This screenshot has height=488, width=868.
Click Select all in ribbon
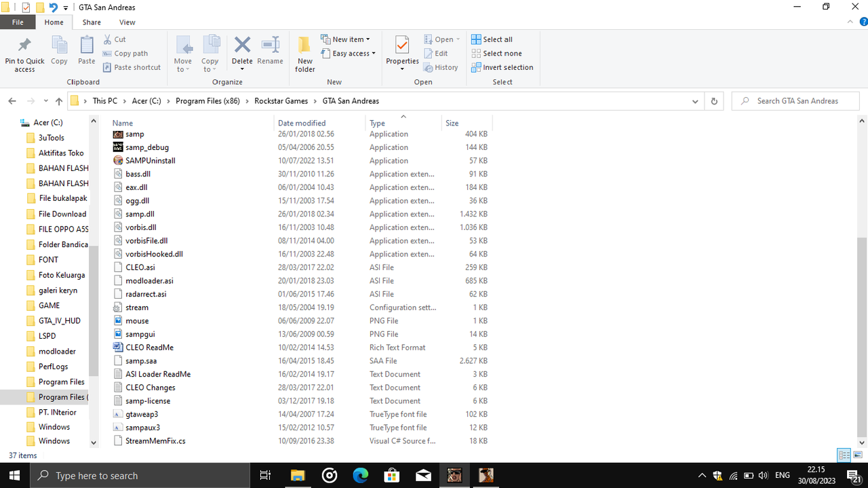click(492, 39)
